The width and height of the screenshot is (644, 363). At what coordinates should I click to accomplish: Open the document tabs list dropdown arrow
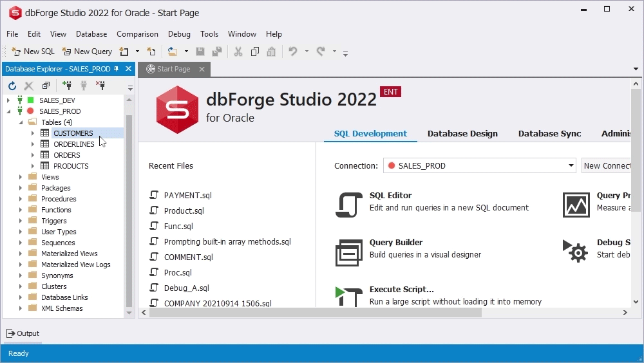point(636,69)
